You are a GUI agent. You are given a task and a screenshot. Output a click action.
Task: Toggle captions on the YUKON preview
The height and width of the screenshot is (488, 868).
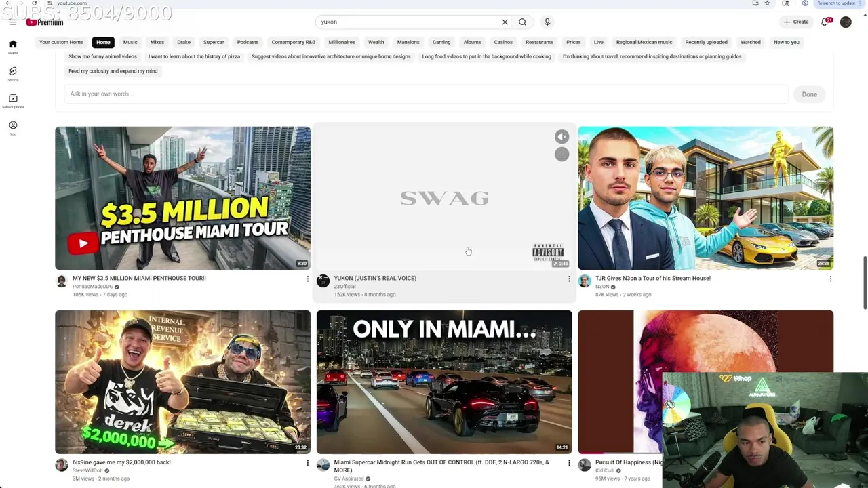561,155
